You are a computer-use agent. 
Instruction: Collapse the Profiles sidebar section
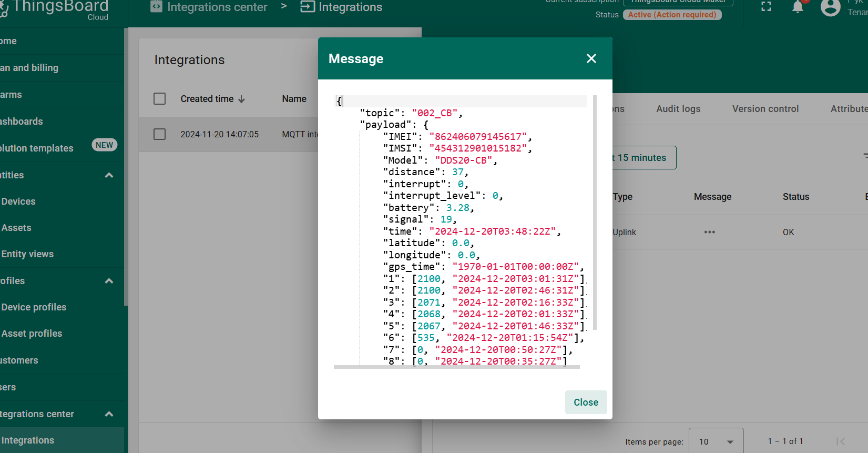109,281
